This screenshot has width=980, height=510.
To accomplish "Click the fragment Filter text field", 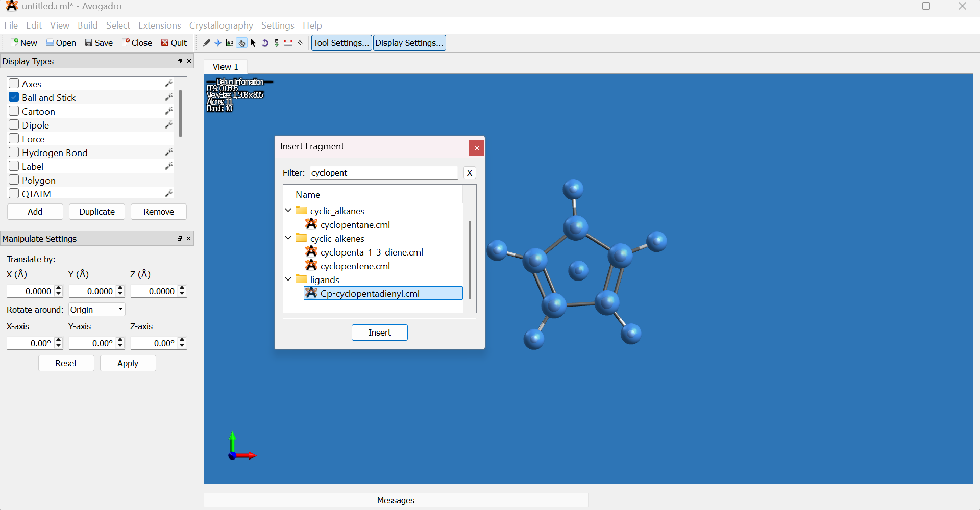I will point(384,173).
